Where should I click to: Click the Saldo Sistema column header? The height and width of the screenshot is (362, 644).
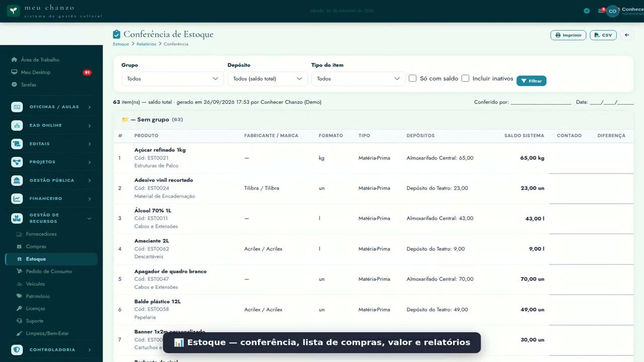click(x=524, y=136)
